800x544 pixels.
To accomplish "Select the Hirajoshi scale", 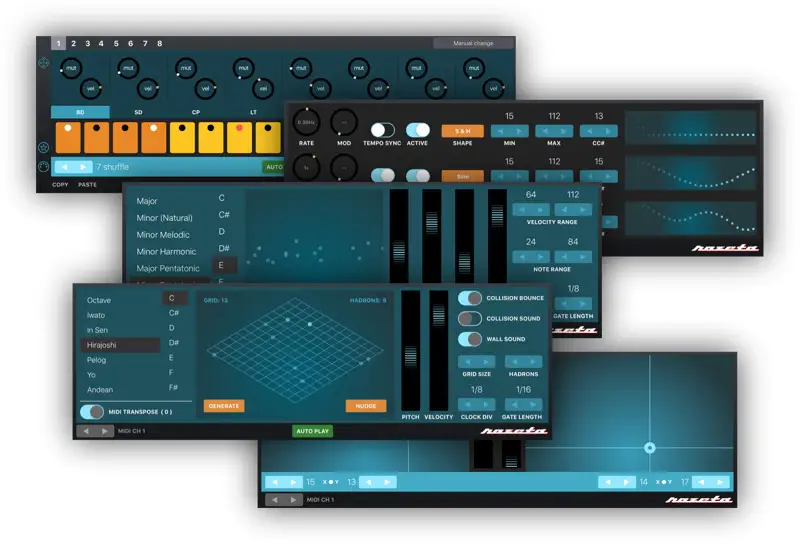I will pyautogui.click(x=120, y=345).
